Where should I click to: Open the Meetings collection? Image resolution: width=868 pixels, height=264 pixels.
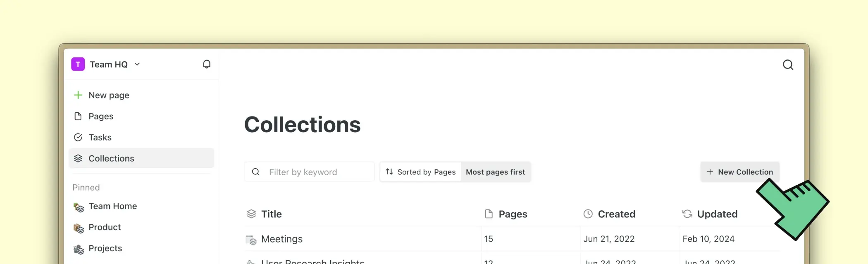tap(282, 239)
